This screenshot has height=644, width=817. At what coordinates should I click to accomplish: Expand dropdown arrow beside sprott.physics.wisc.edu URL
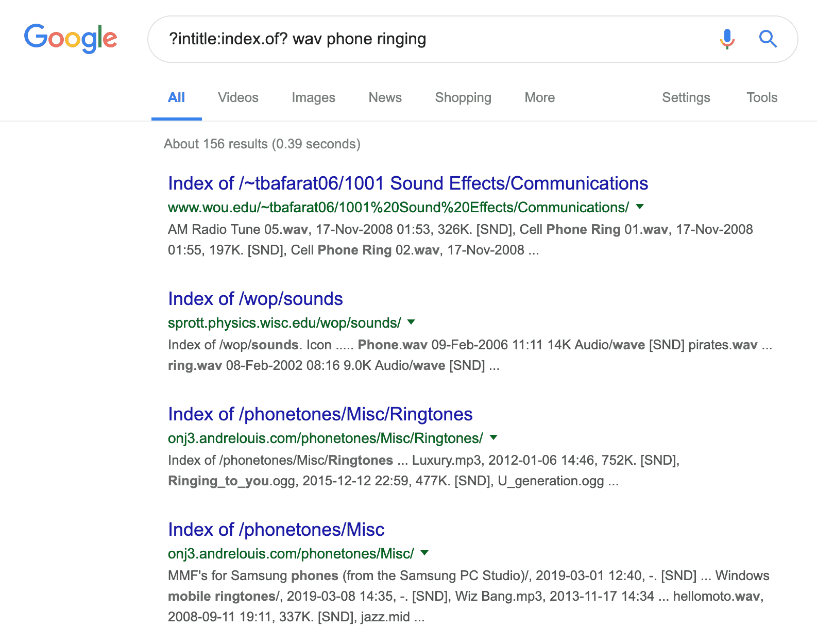coord(411,322)
